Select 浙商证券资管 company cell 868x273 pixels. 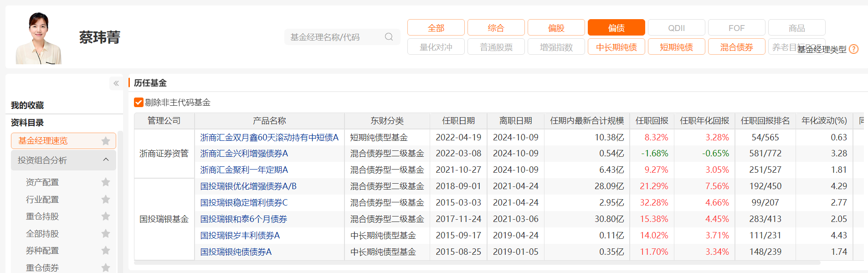point(164,154)
